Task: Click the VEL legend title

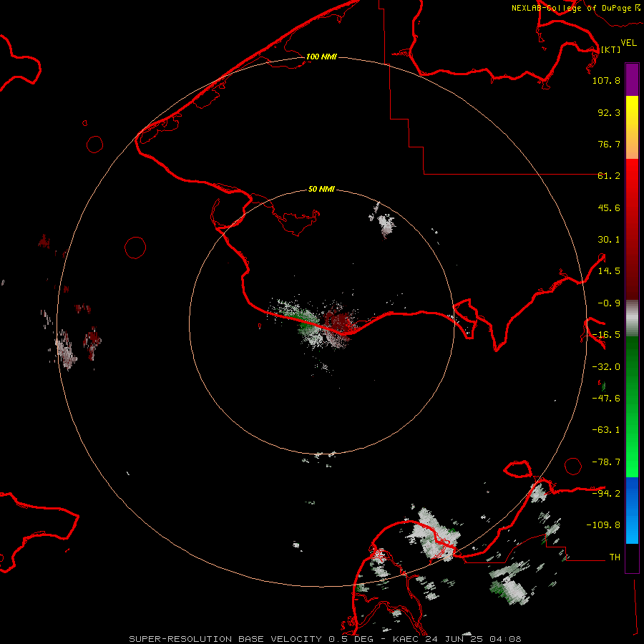Action: click(628, 43)
